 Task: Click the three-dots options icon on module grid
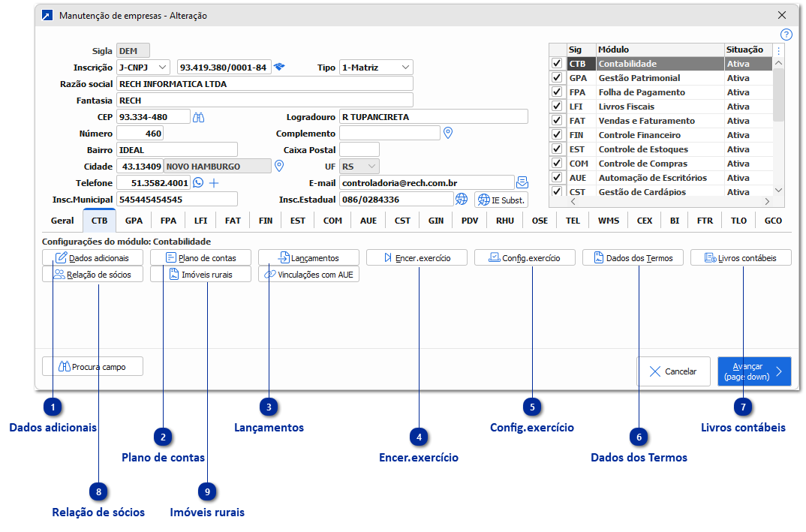pyautogui.click(x=779, y=50)
